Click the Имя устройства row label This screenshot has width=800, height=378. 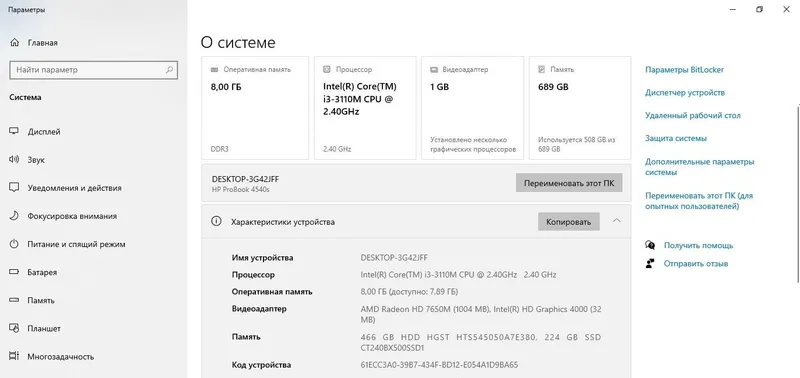coord(263,258)
